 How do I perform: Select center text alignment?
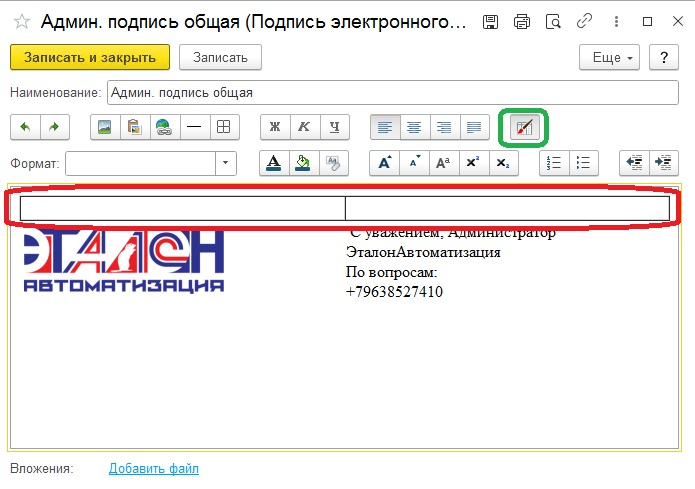tap(415, 127)
